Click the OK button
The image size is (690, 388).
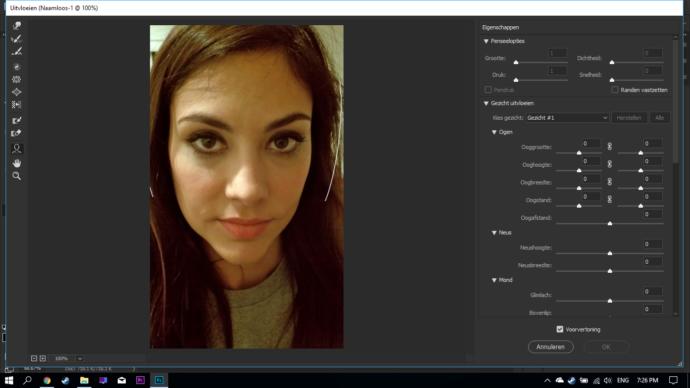pyautogui.click(x=606, y=347)
